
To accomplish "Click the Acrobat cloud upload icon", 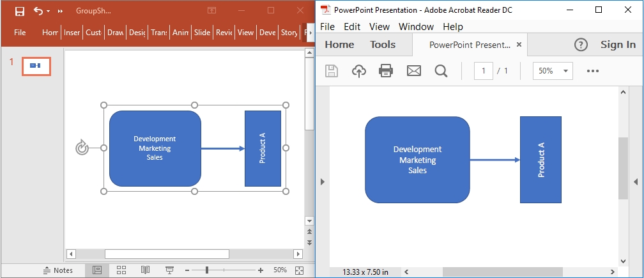I will coord(359,71).
